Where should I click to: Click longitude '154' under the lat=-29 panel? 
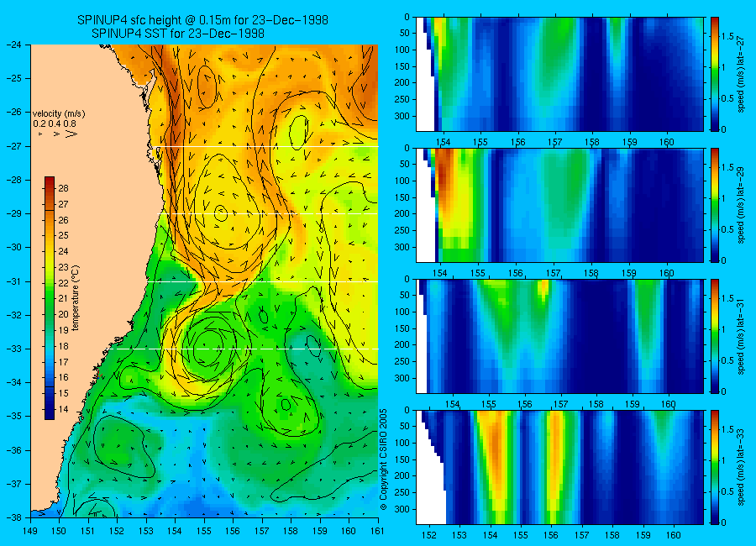pyautogui.click(x=440, y=273)
